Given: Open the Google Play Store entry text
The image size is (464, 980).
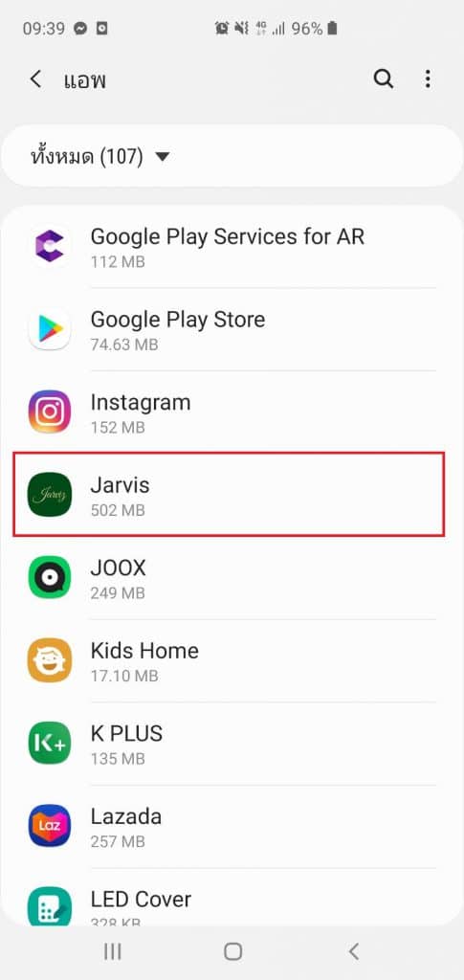Looking at the screenshot, I should [178, 320].
